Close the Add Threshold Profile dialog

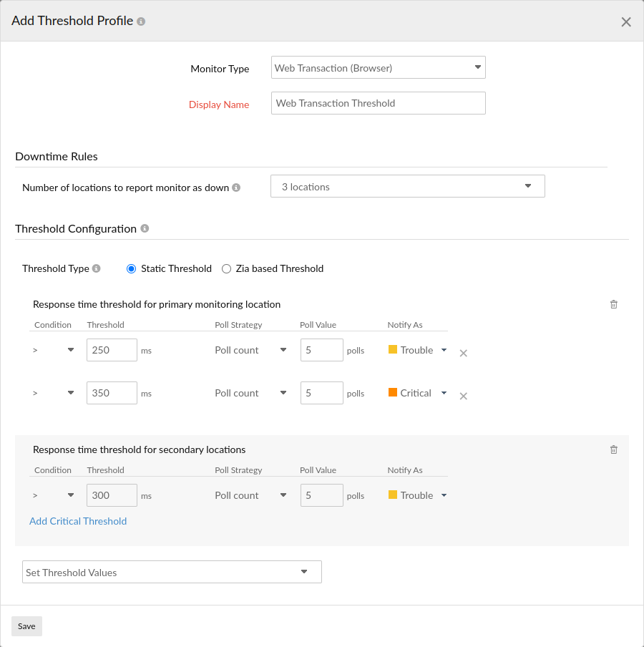click(x=626, y=21)
